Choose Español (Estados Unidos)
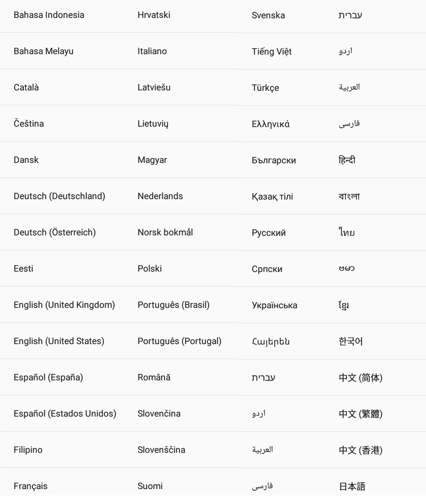The width and height of the screenshot is (426, 504). 65,413
